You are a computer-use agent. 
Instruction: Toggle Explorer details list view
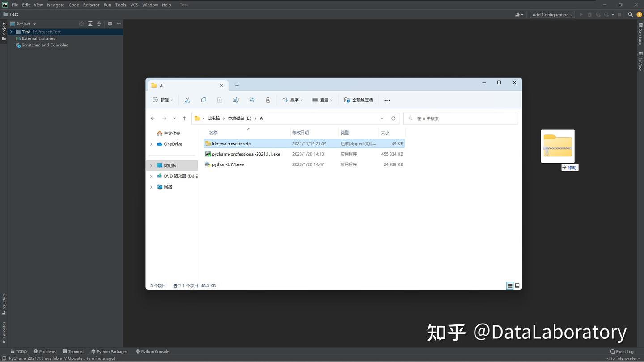tap(510, 285)
